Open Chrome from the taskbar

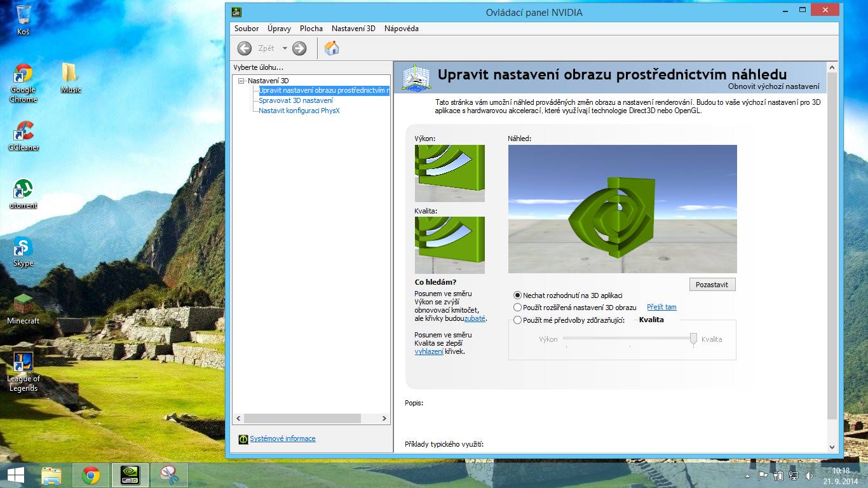(91, 475)
